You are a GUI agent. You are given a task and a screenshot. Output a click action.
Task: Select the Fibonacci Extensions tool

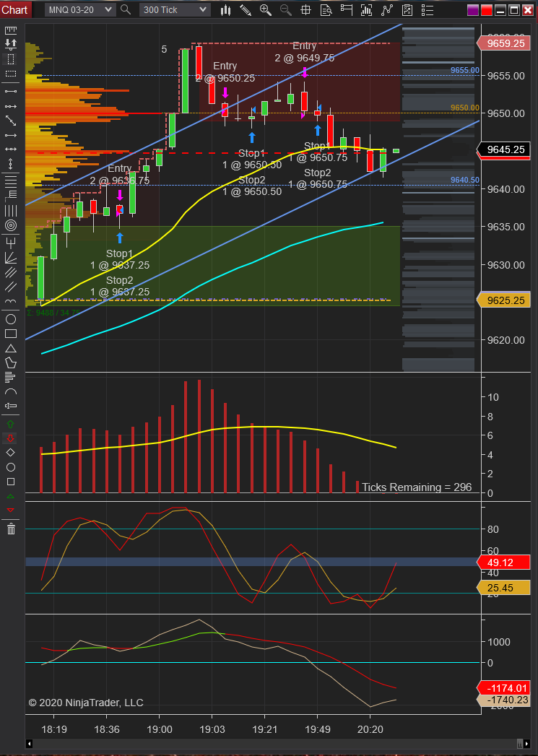pos(11,195)
